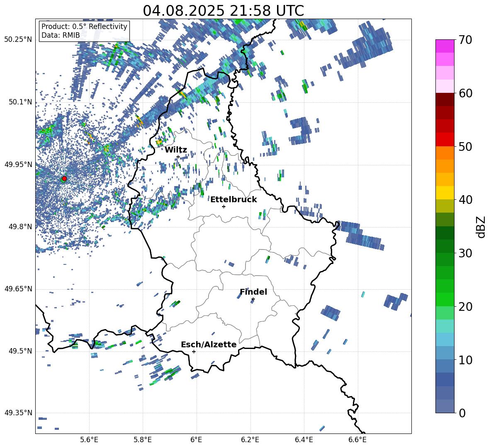Click the Esch/Alzette city label
The width and height of the screenshot is (491, 448).
[x=209, y=344]
